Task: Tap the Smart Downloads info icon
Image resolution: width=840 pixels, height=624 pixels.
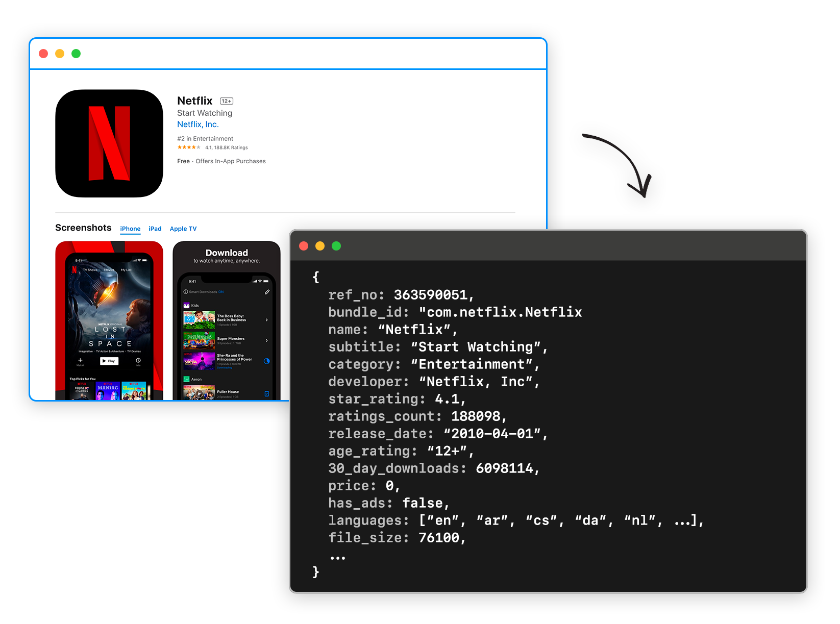Action: [186, 292]
